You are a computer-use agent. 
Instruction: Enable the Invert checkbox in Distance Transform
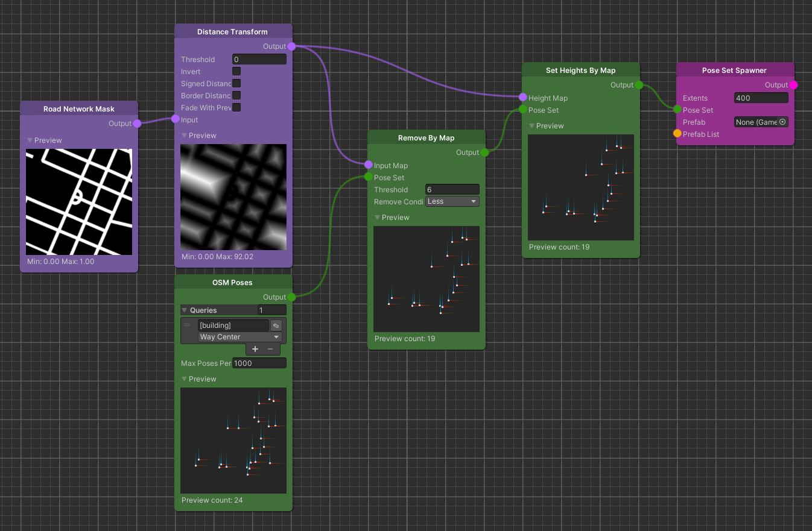[236, 72]
